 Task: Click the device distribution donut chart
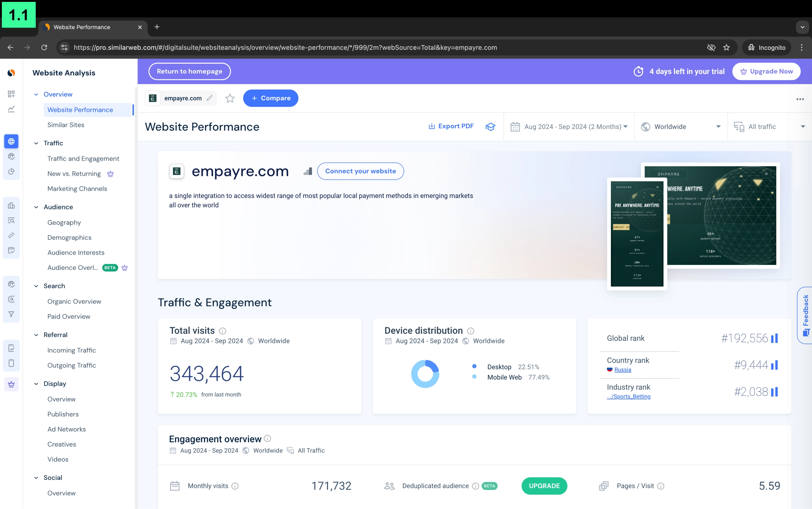coord(425,374)
